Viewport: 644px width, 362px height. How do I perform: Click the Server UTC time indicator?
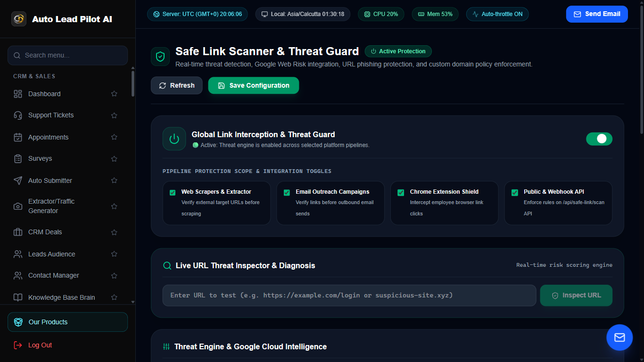click(x=198, y=14)
